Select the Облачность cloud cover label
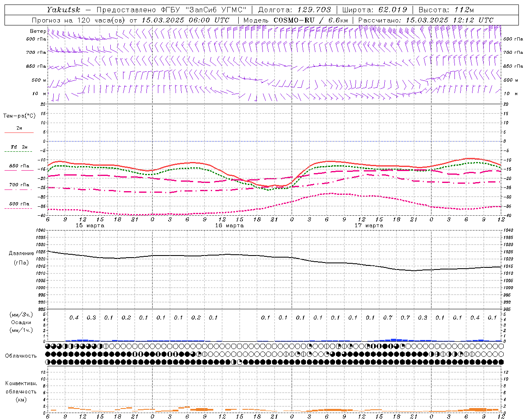Screen dimensions: 525x420 [x=21, y=356]
